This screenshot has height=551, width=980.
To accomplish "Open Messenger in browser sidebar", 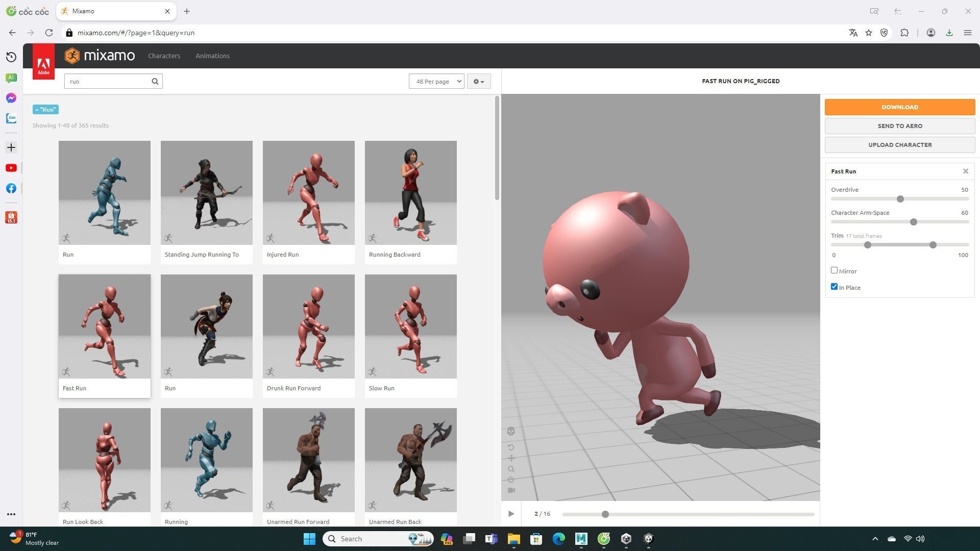I will 11,98.
